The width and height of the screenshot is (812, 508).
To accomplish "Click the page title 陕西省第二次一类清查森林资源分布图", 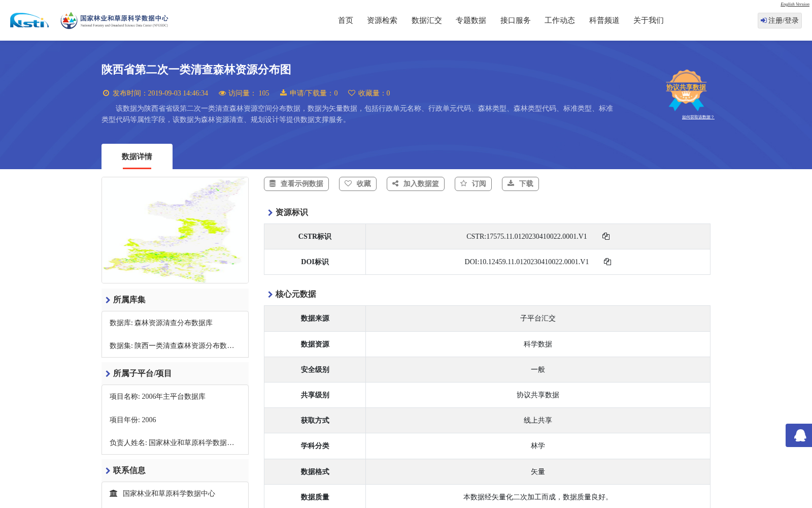I will click(x=196, y=70).
